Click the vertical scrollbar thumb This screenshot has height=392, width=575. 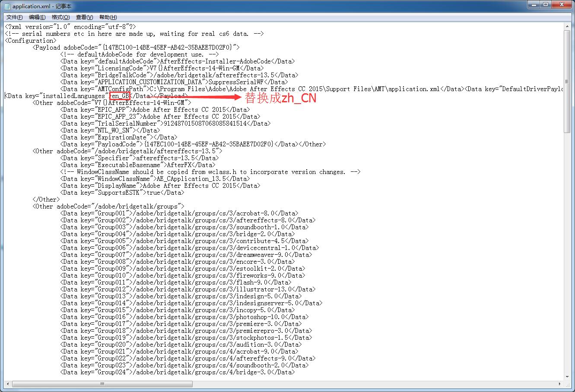[568, 81]
